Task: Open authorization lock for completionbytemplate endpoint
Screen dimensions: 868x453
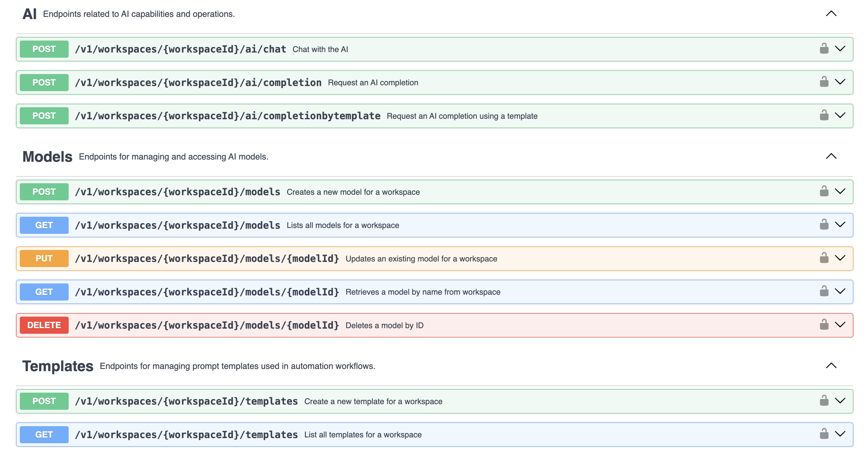Action: click(x=824, y=115)
